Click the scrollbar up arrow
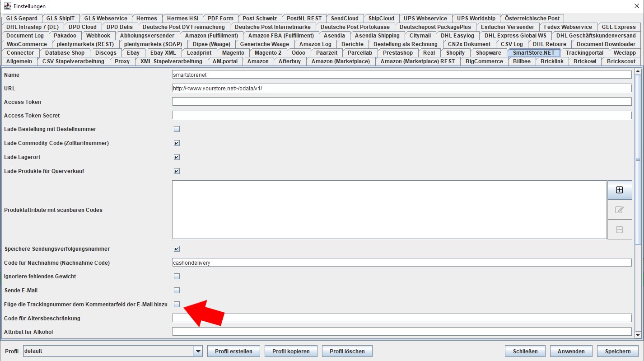This screenshot has height=361, width=644. coord(638,71)
